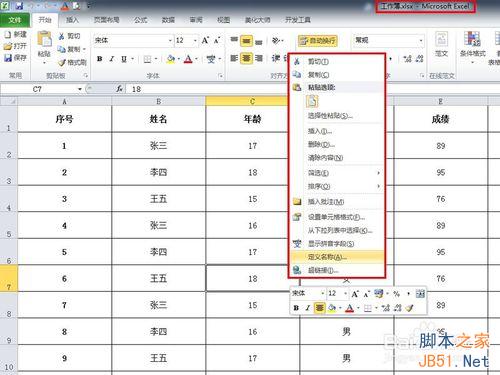
Task: Click the select-all corner of the worksheet
Action: (9, 101)
